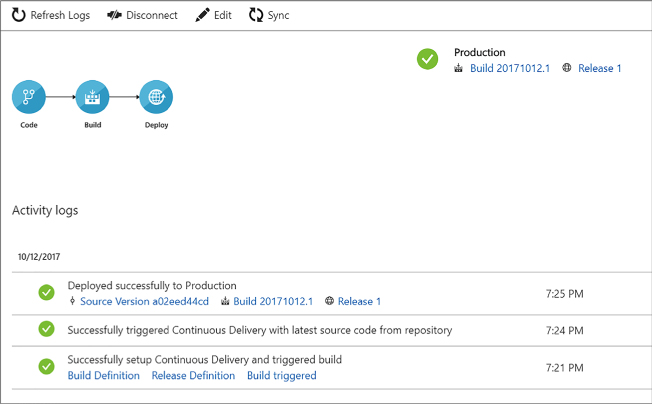Click the green Production status checkmark
Screen dimensions: 652x404
[427, 59]
